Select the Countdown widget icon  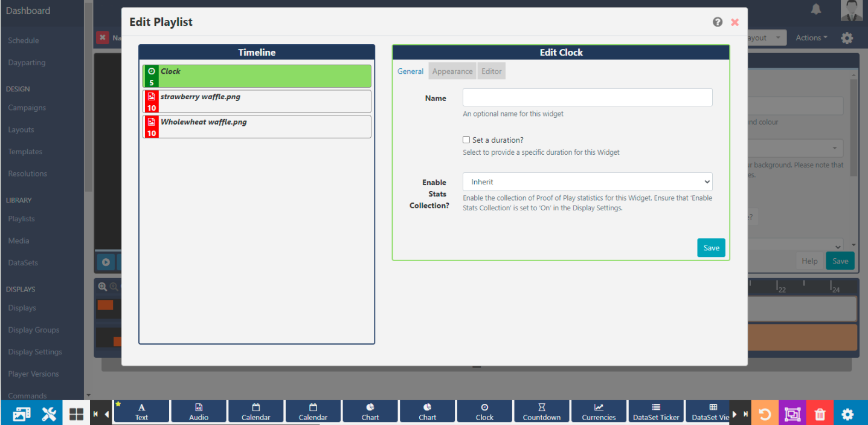tap(541, 412)
